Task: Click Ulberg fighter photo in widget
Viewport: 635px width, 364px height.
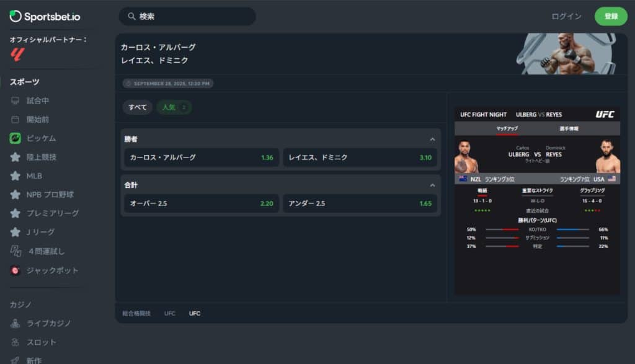Action: point(466,156)
